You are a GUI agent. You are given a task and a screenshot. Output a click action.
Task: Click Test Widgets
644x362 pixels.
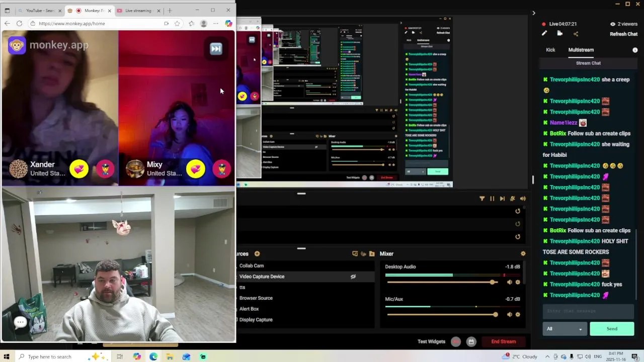[431, 342]
